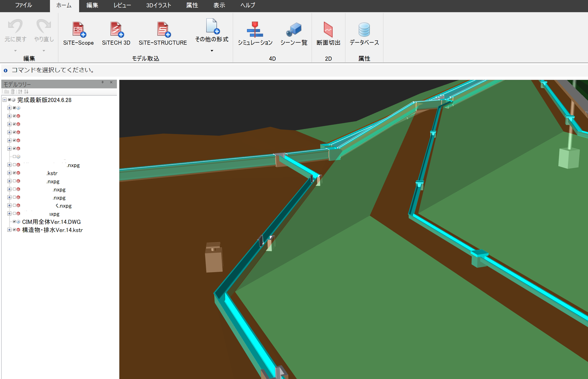
Task: Open the dropdown arrow under やり直し
Action: (44, 51)
